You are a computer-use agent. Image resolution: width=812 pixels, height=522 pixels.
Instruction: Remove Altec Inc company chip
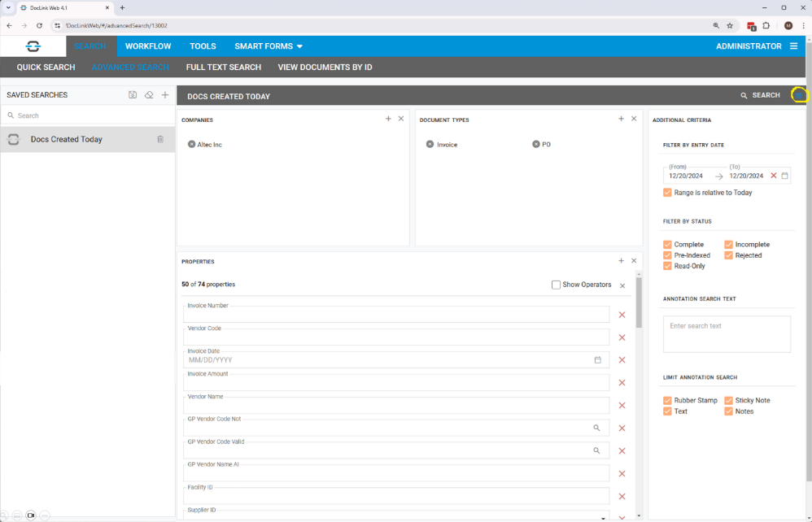coord(191,145)
